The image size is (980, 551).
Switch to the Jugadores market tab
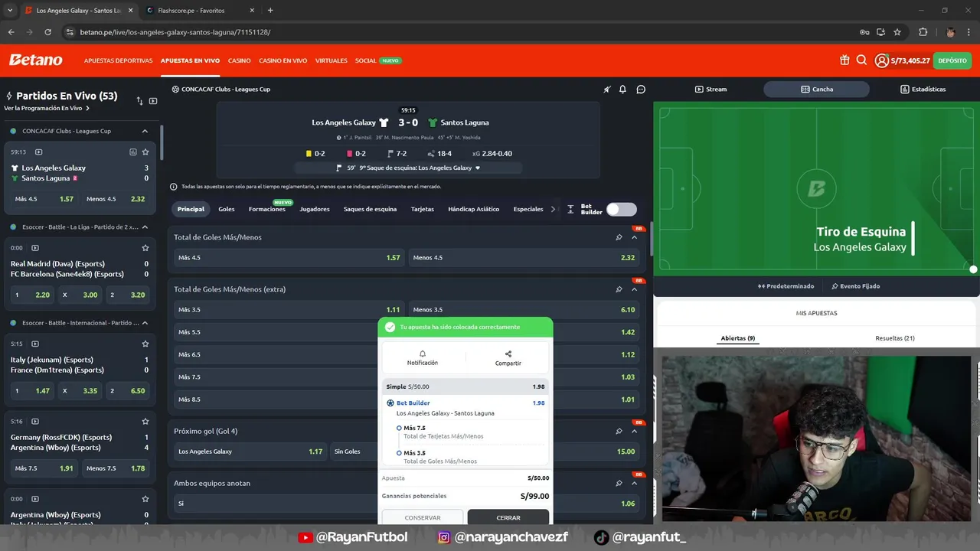[x=315, y=209]
